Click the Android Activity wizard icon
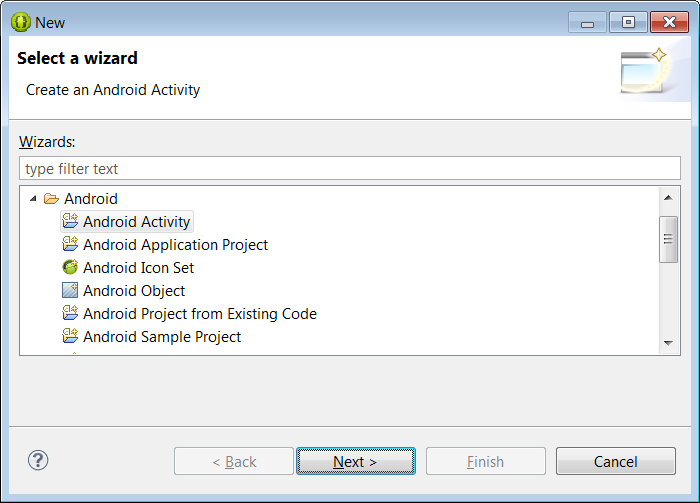Screen dimensions: 700x503 (x=70, y=221)
